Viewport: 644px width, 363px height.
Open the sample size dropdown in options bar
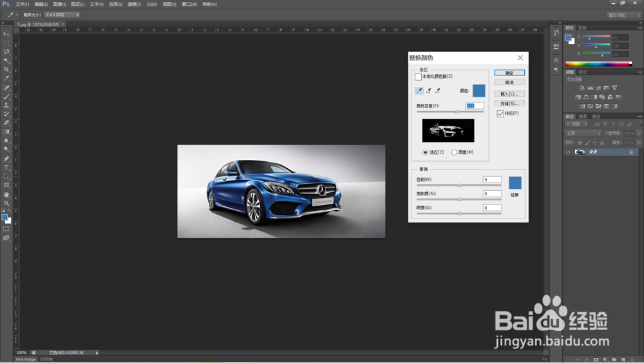point(62,15)
